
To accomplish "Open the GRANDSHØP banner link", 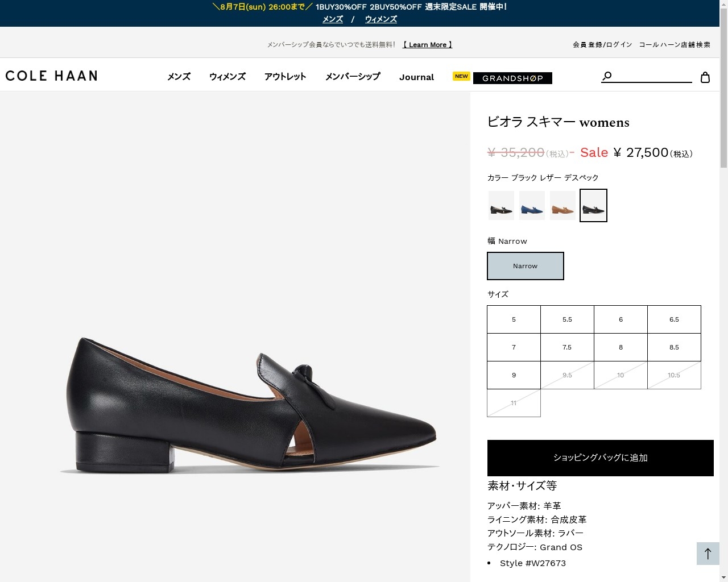I will tap(512, 78).
